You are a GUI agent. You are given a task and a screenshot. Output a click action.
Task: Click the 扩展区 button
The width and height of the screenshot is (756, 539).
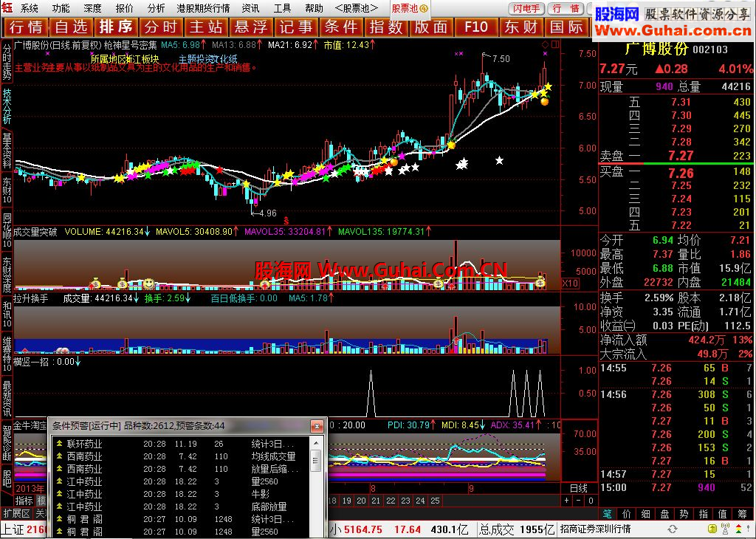point(17,513)
